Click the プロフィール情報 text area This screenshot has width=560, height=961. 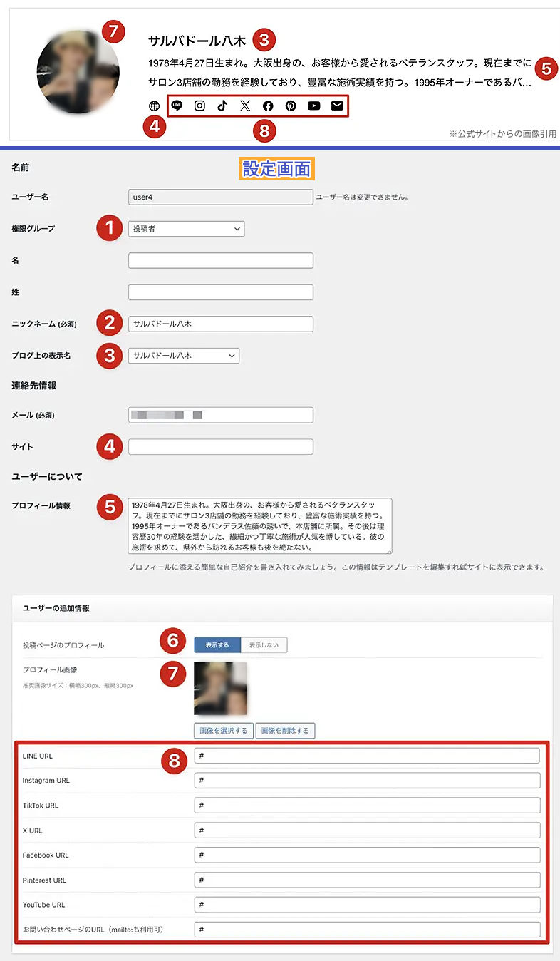(260, 526)
